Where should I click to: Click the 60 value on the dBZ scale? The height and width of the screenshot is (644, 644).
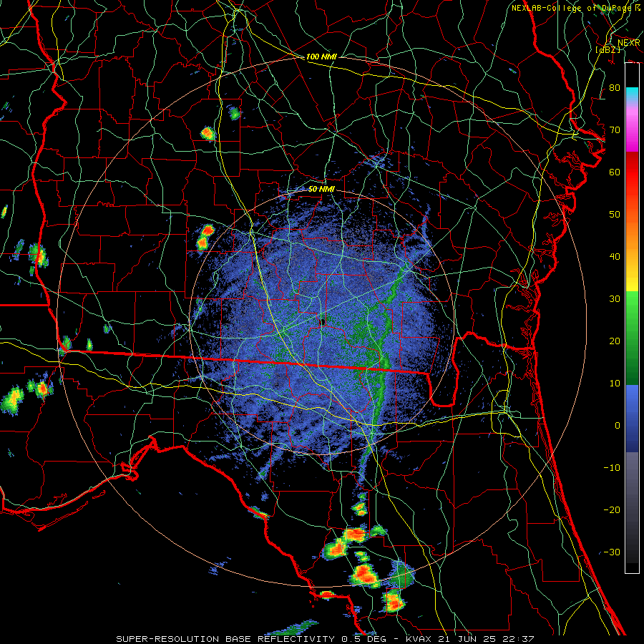[x=615, y=172]
